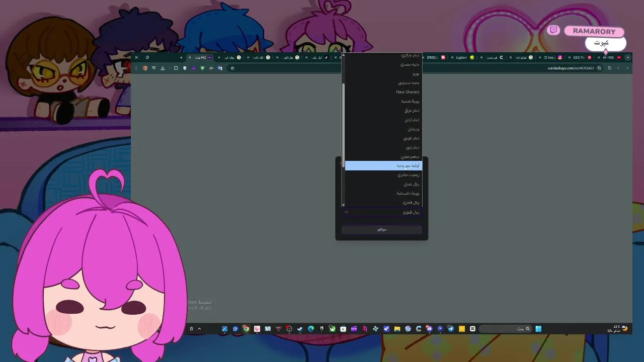Open Microsoft Edge from the taskbar
Image resolution: width=644 pixels, height=362 pixels.
pos(310,329)
